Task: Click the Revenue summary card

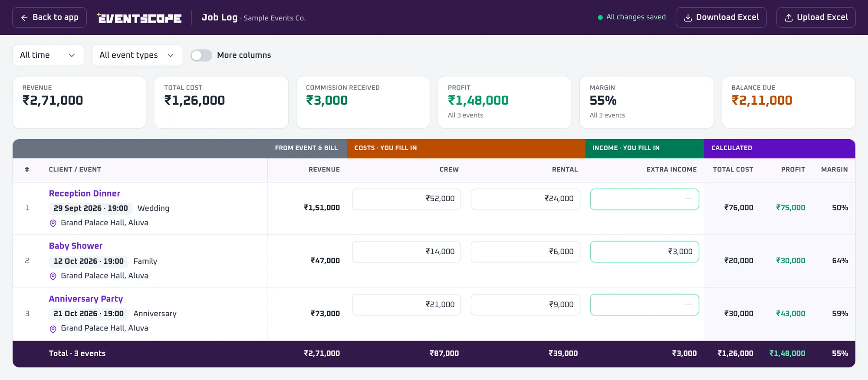Action: coord(79,102)
